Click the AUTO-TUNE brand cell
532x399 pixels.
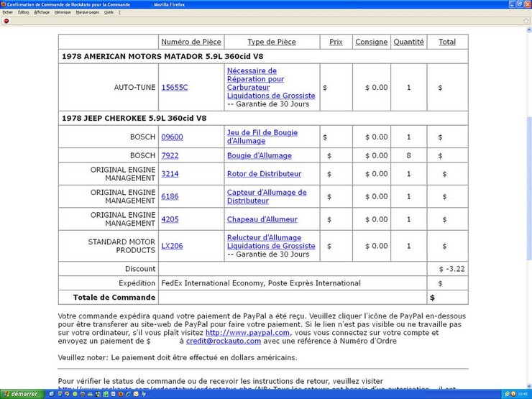(x=109, y=87)
